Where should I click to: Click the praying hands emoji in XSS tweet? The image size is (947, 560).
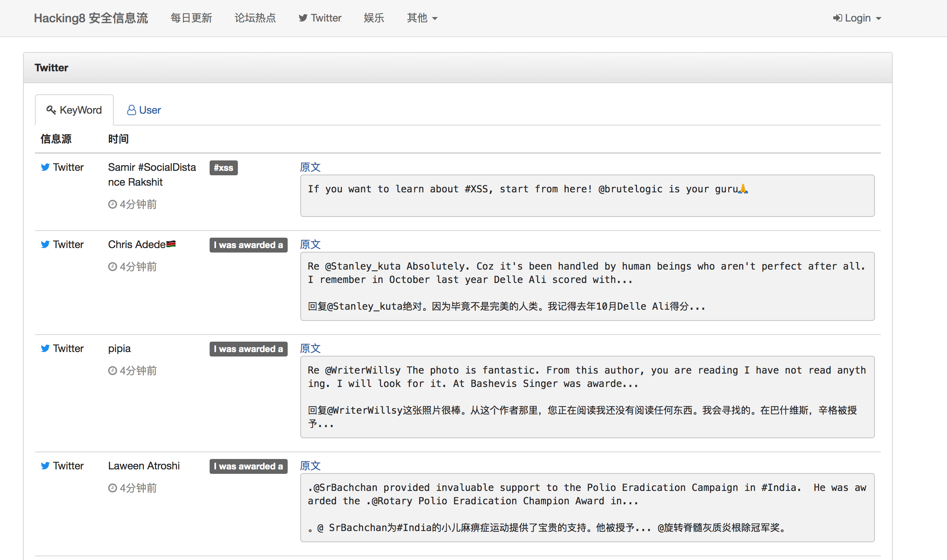pos(743,189)
